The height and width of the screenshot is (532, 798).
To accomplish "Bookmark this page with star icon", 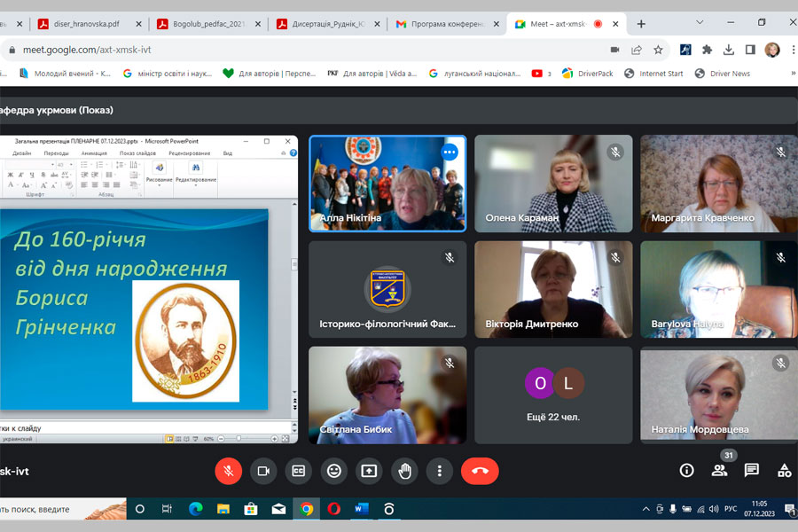I will point(658,50).
